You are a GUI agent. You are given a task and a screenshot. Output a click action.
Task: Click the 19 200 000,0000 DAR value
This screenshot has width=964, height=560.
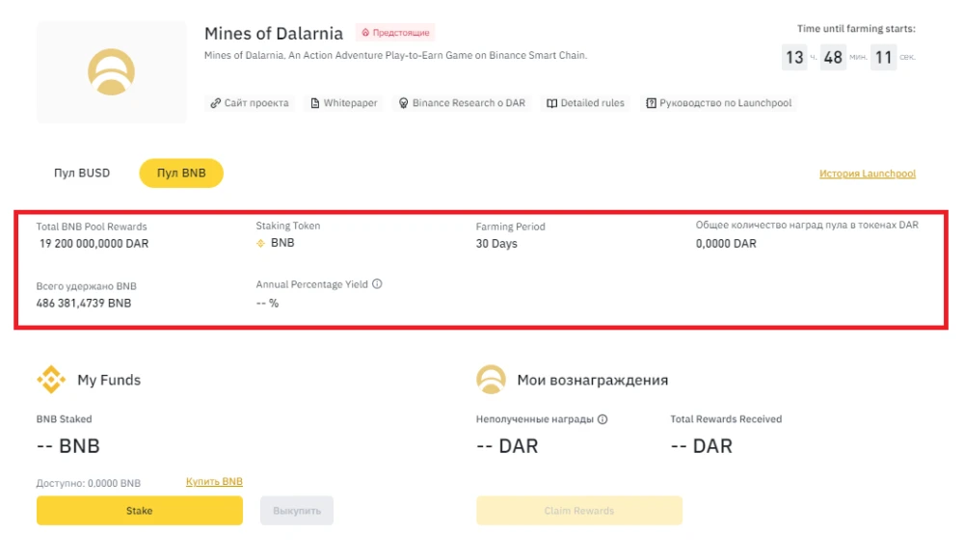click(94, 244)
